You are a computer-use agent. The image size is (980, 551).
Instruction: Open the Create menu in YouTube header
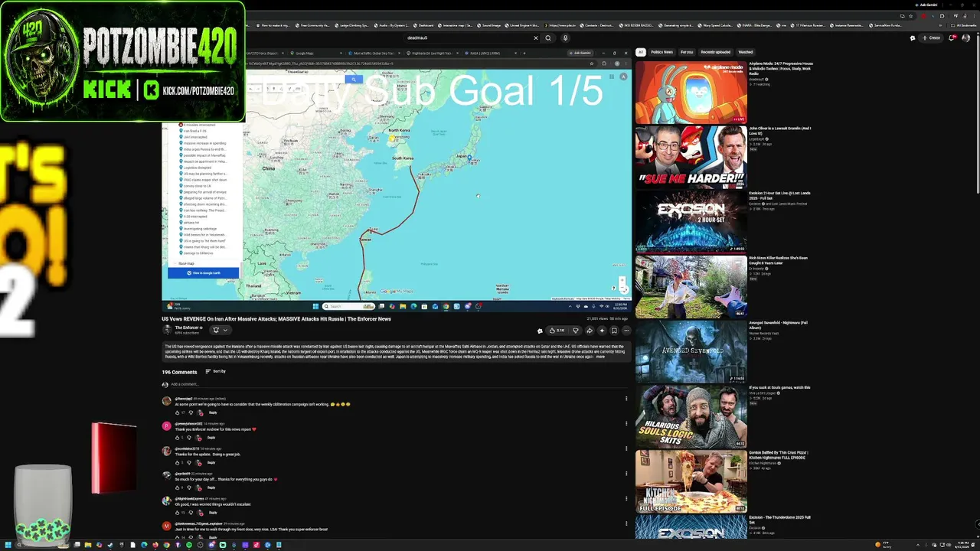click(x=931, y=37)
